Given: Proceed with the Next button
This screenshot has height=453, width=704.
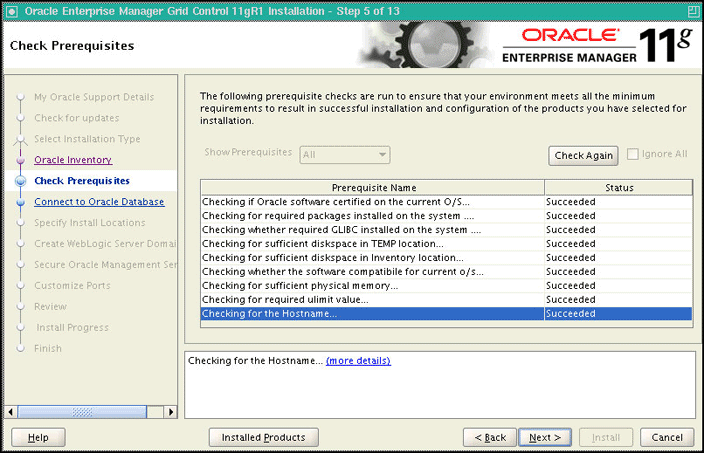Looking at the screenshot, I should tap(545, 437).
